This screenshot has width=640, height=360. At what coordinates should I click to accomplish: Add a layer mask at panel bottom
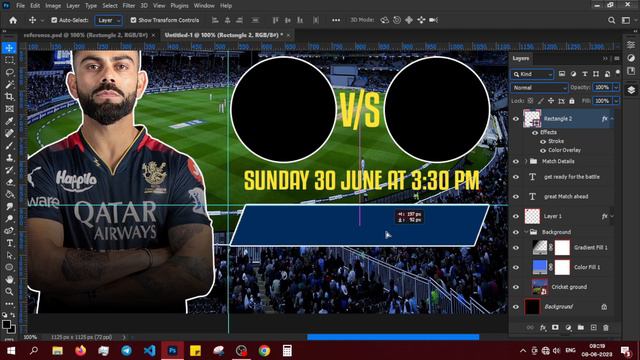pos(555,328)
